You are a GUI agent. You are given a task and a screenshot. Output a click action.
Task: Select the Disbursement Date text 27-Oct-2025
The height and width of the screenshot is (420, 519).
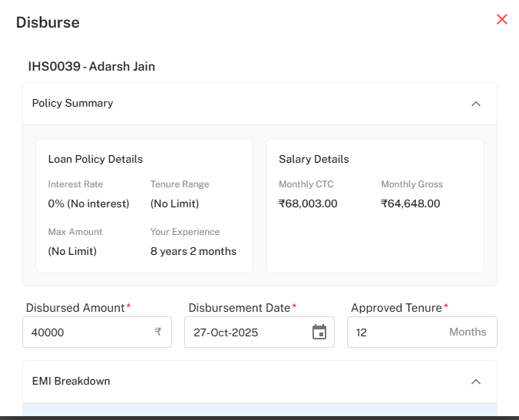(x=226, y=332)
